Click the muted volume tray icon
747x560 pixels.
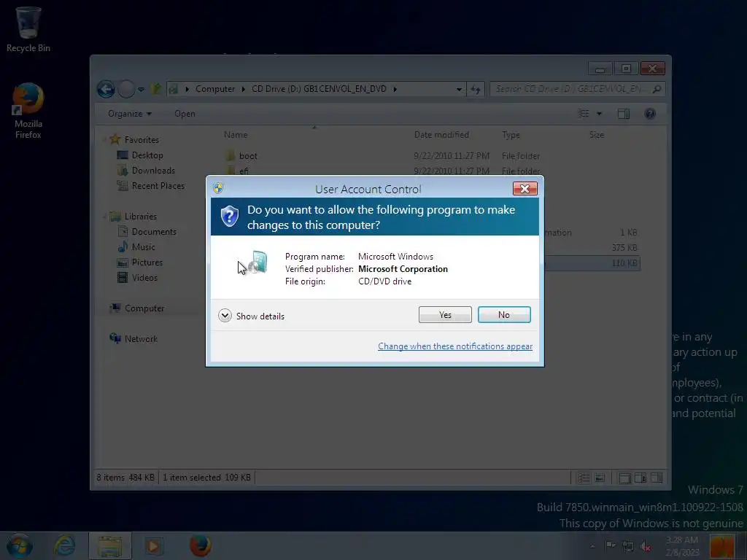[646, 546]
